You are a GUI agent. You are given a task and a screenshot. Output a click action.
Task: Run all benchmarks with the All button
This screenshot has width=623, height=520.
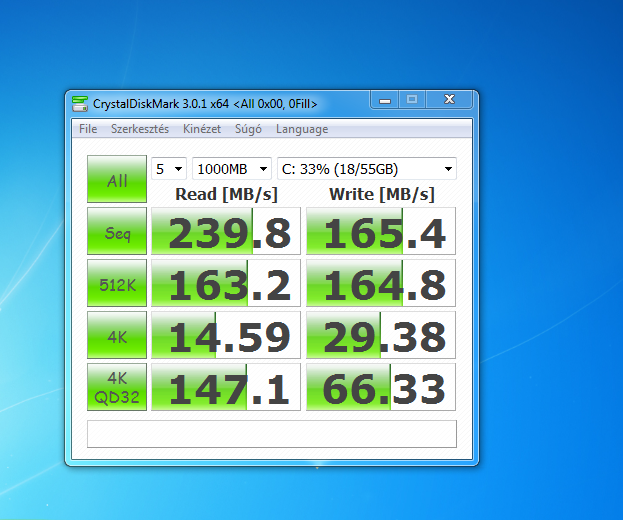[x=117, y=179]
